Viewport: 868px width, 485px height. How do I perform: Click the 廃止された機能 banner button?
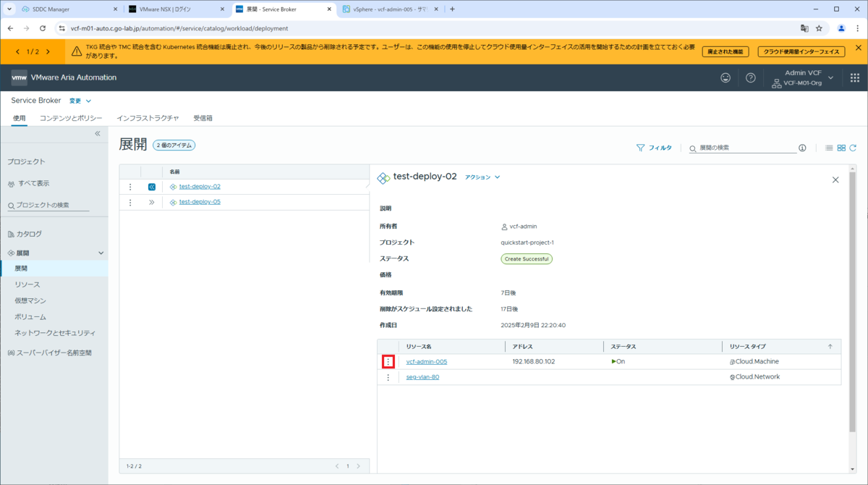pyautogui.click(x=726, y=51)
